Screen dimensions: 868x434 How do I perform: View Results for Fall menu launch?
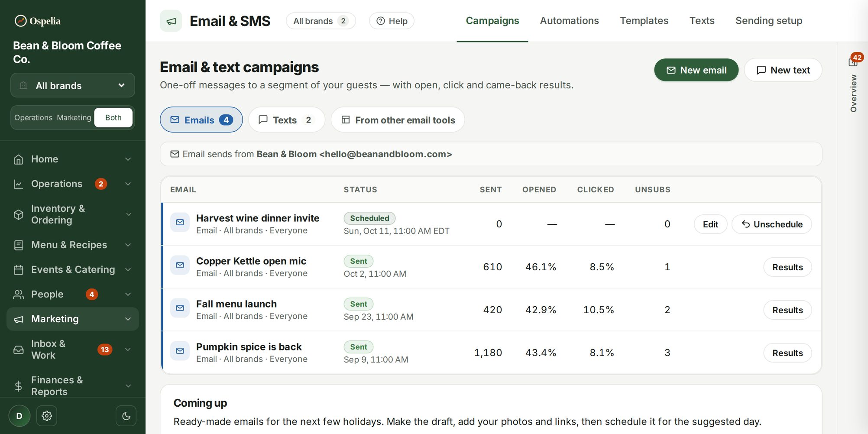coord(787,310)
